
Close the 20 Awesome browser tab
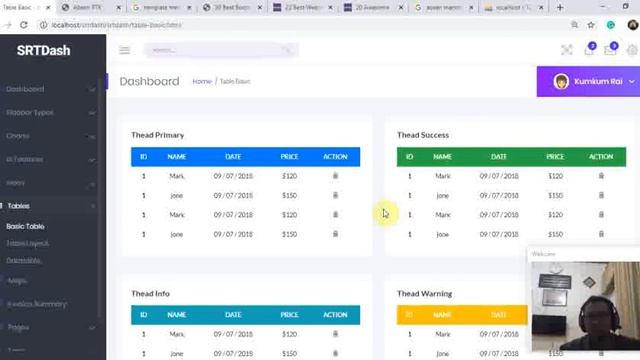401,7
